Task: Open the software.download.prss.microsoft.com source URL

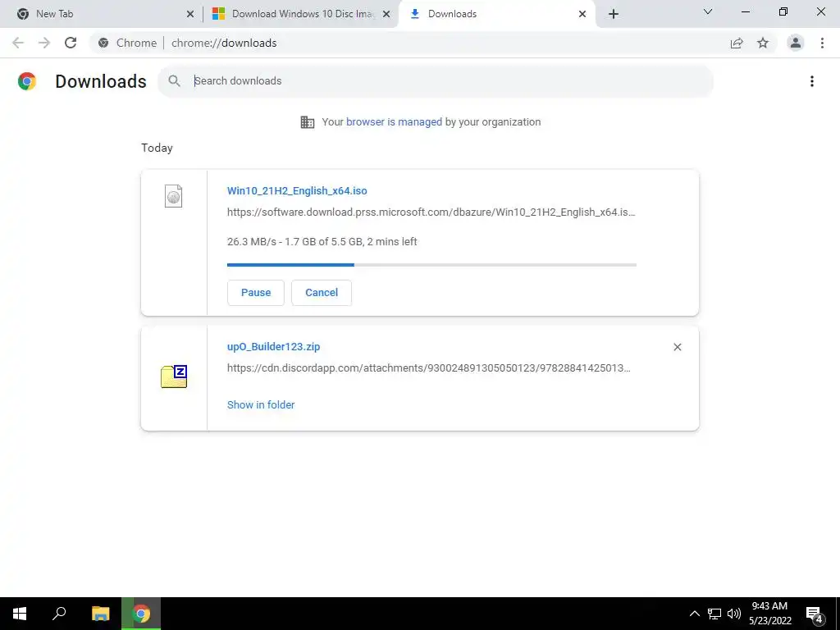Action: click(x=431, y=212)
